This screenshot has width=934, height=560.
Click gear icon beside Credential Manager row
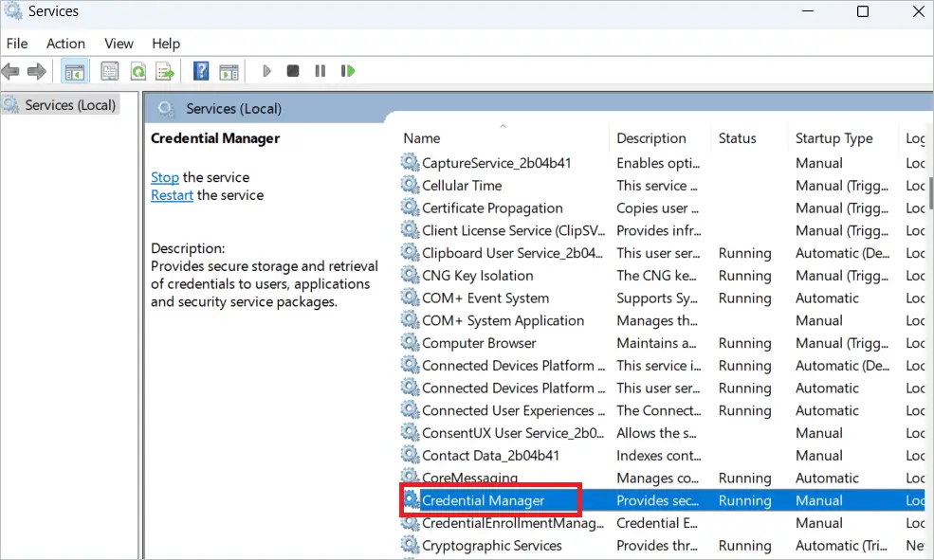point(411,500)
